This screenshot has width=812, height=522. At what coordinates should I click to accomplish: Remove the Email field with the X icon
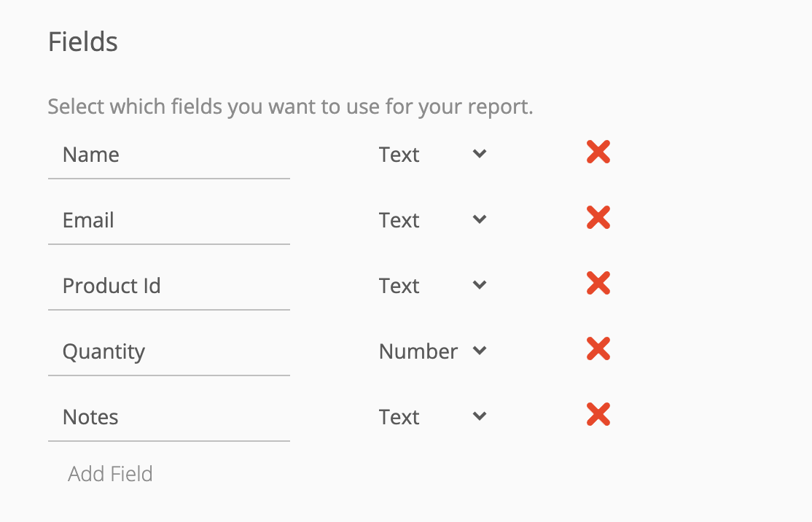tap(597, 218)
